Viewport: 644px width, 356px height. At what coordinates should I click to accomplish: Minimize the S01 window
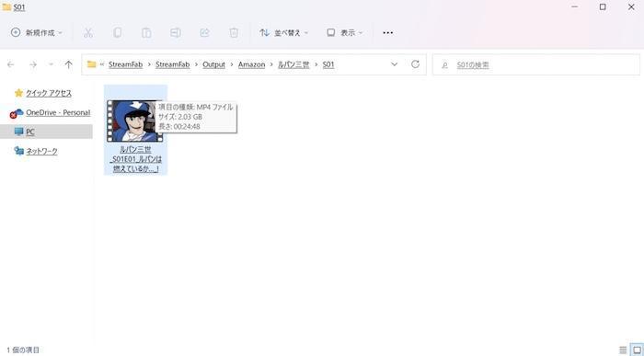(575, 7)
